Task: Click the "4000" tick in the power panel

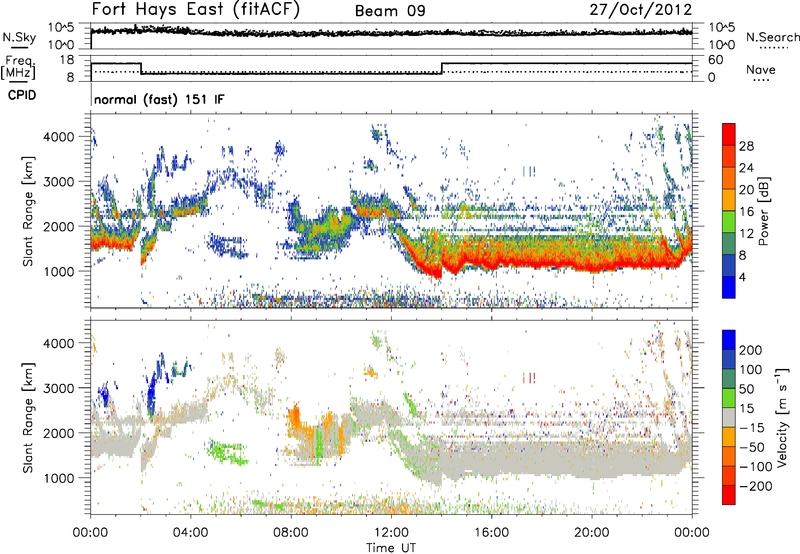Action: (59, 137)
